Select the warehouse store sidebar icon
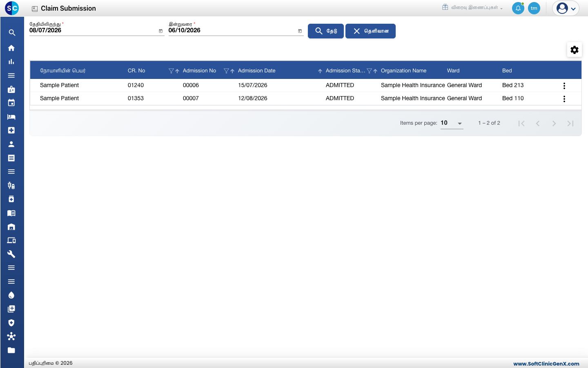Screen dimensions: 588x368 click(11, 227)
